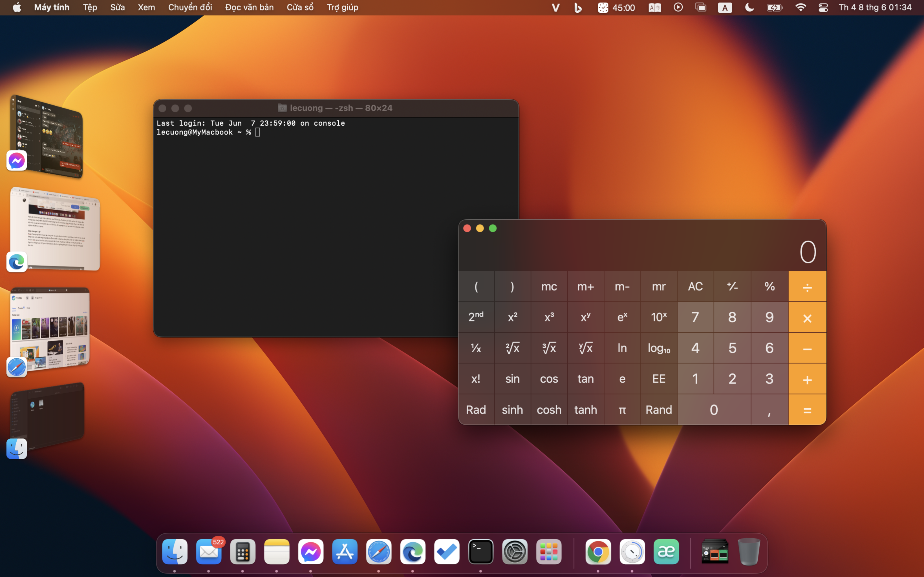Click the mc memory clear button
This screenshot has height=577, width=924.
click(x=549, y=286)
